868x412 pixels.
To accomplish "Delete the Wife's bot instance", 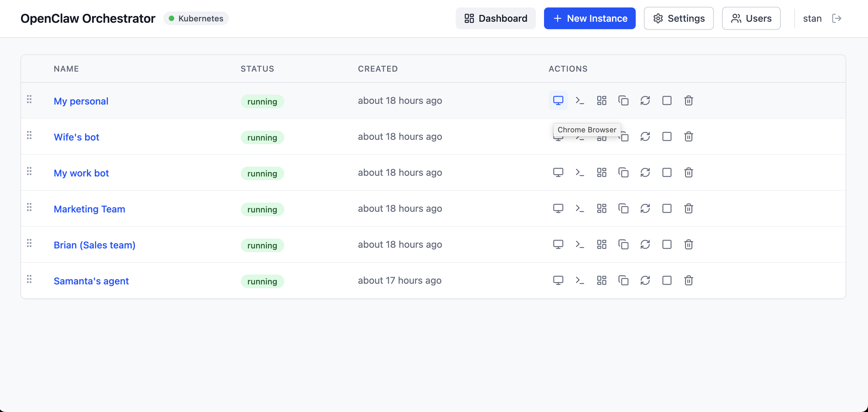I will pyautogui.click(x=688, y=136).
